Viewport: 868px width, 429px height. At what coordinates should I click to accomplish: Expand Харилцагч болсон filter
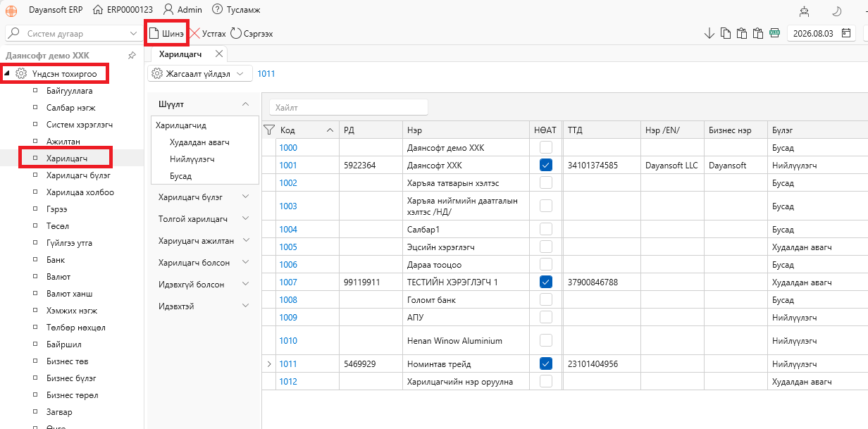click(x=245, y=262)
